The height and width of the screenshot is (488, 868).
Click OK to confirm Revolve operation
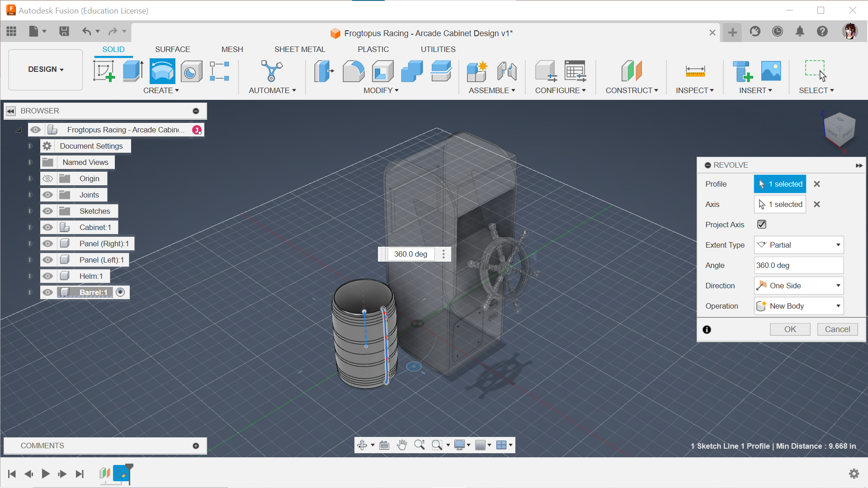click(790, 328)
